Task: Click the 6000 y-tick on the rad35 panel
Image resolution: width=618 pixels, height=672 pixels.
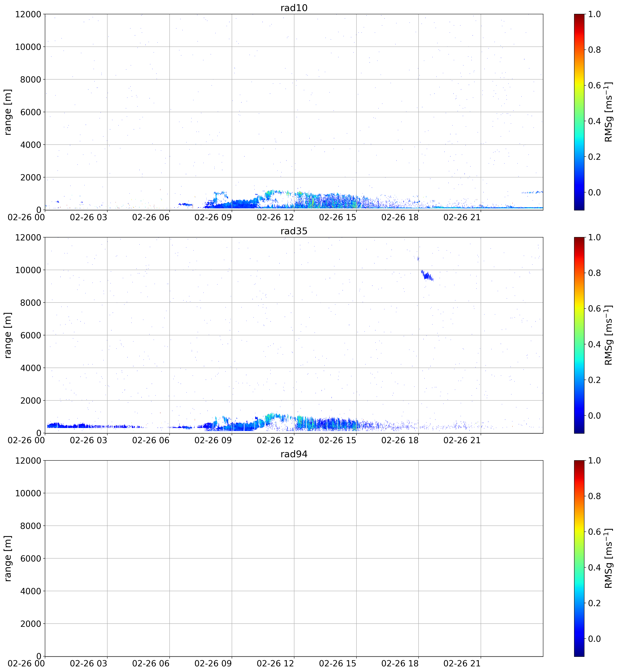Action: pyautogui.click(x=31, y=335)
